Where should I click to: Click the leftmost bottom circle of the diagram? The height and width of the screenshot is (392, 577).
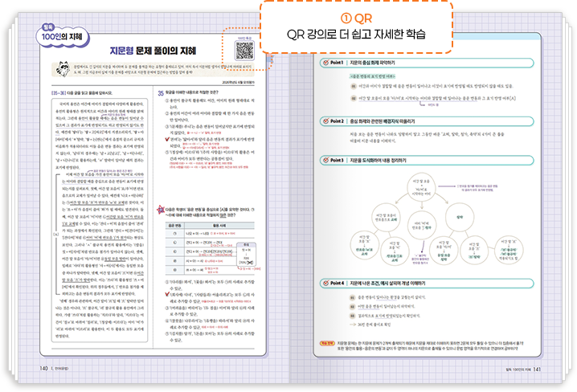click(364, 244)
